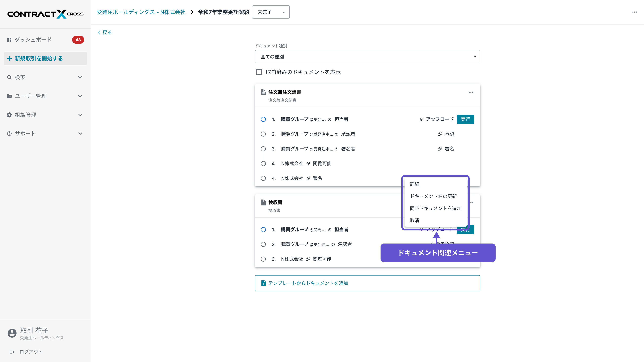Viewport: 644px width, 362px height.
Task: Click the user avatar icon for 取引 花子
Action: pos(12,333)
